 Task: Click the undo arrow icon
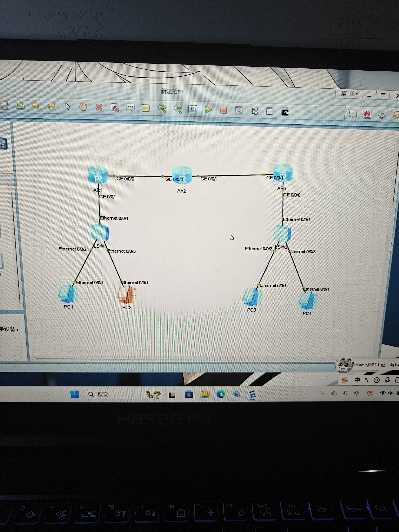coord(35,106)
